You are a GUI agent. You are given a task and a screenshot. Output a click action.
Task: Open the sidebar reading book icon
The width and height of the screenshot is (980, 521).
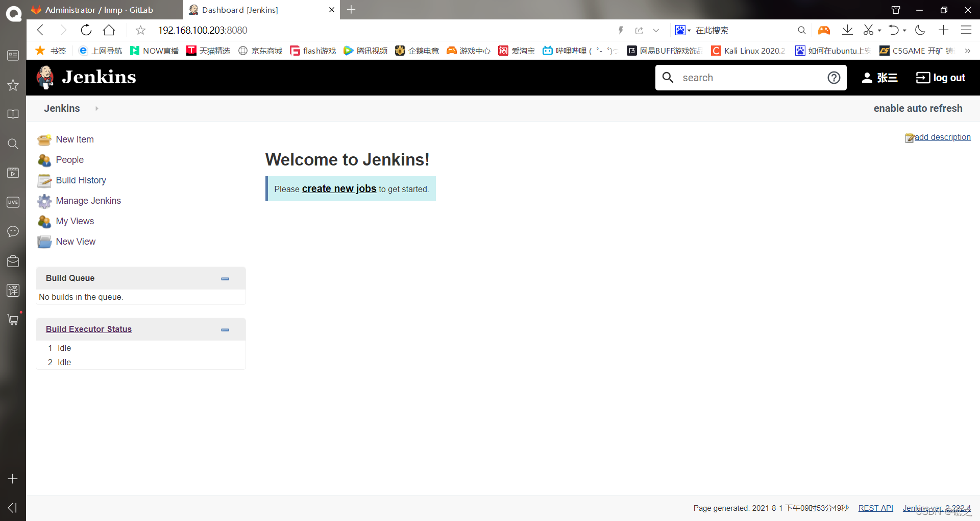pyautogui.click(x=13, y=114)
